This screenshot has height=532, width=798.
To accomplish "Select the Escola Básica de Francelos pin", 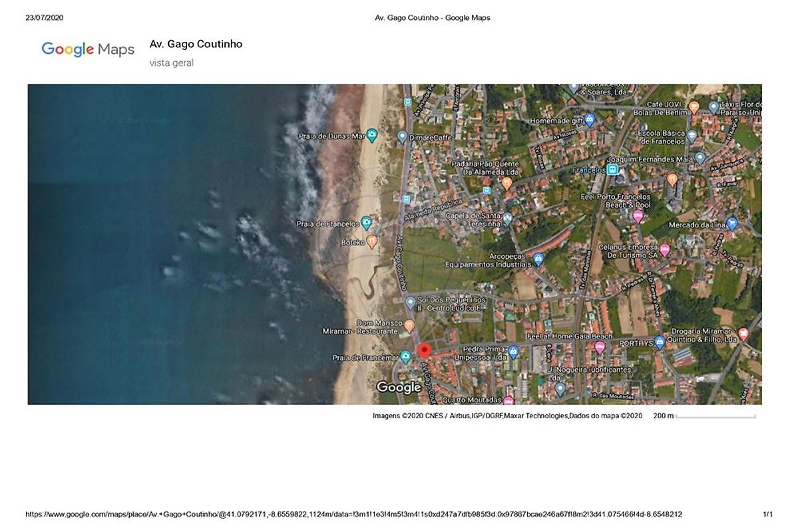I will pos(692,135).
